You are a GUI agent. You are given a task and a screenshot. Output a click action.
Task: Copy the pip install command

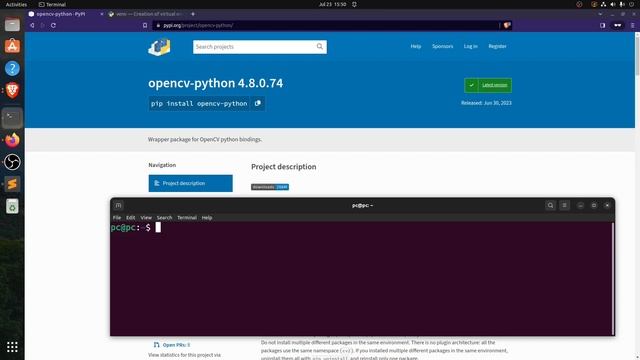point(258,103)
